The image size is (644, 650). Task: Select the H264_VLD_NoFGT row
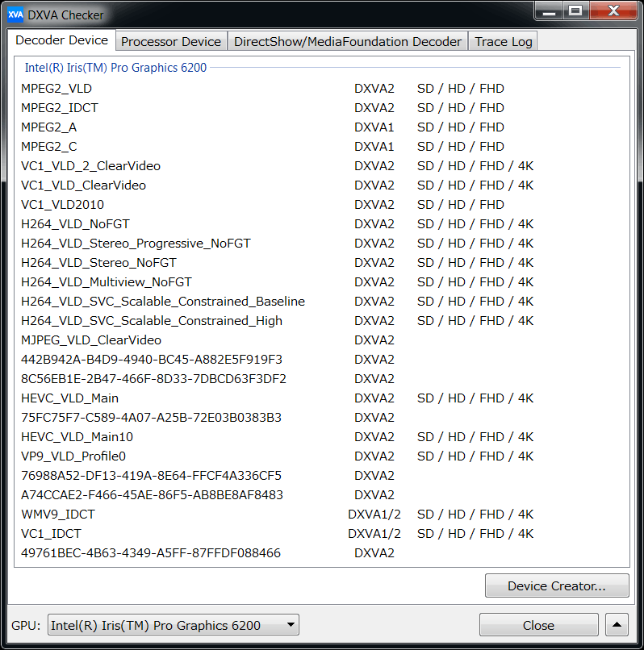[x=321, y=224]
